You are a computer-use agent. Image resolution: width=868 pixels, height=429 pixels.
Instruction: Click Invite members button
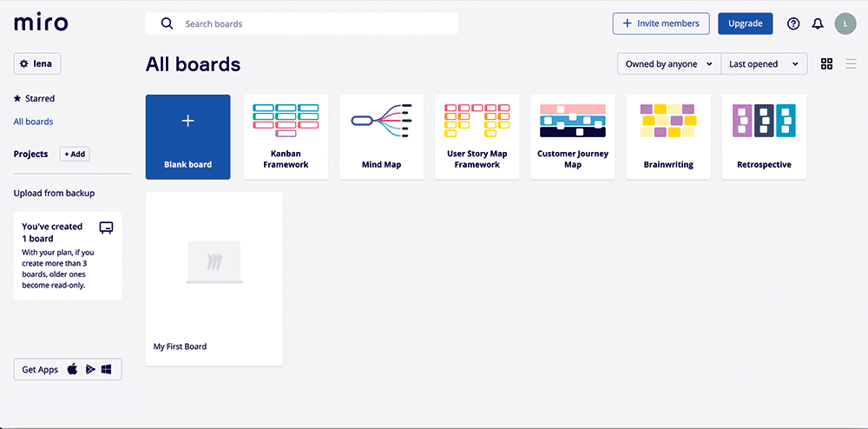(x=661, y=23)
